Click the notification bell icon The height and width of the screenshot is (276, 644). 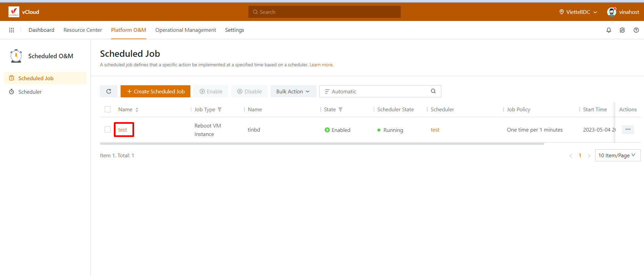click(609, 30)
